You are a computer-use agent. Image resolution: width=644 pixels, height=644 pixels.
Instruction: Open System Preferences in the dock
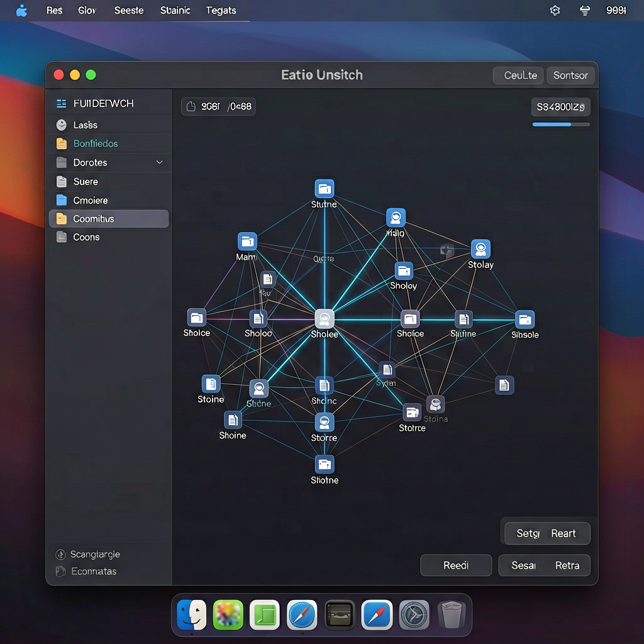414,615
